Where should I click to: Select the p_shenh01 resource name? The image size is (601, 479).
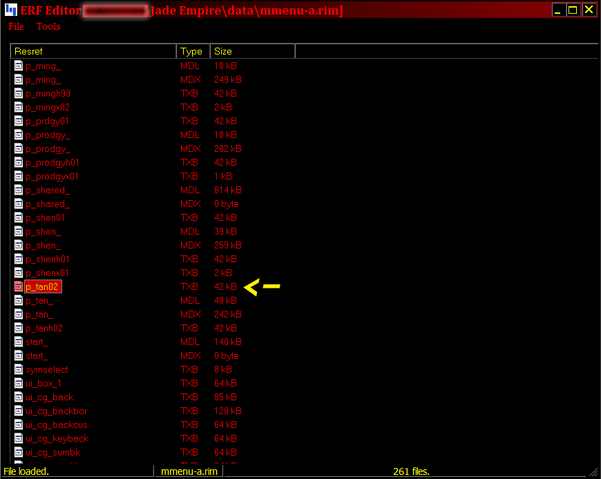pos(48,259)
